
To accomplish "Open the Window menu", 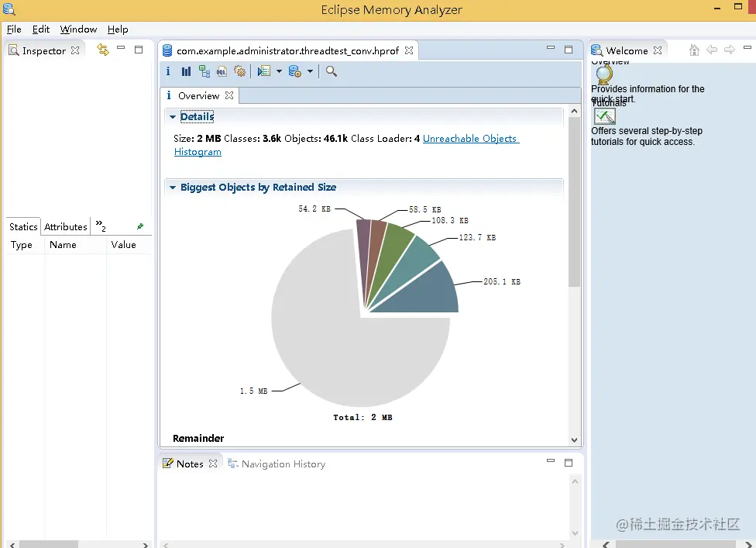I will tap(78, 29).
